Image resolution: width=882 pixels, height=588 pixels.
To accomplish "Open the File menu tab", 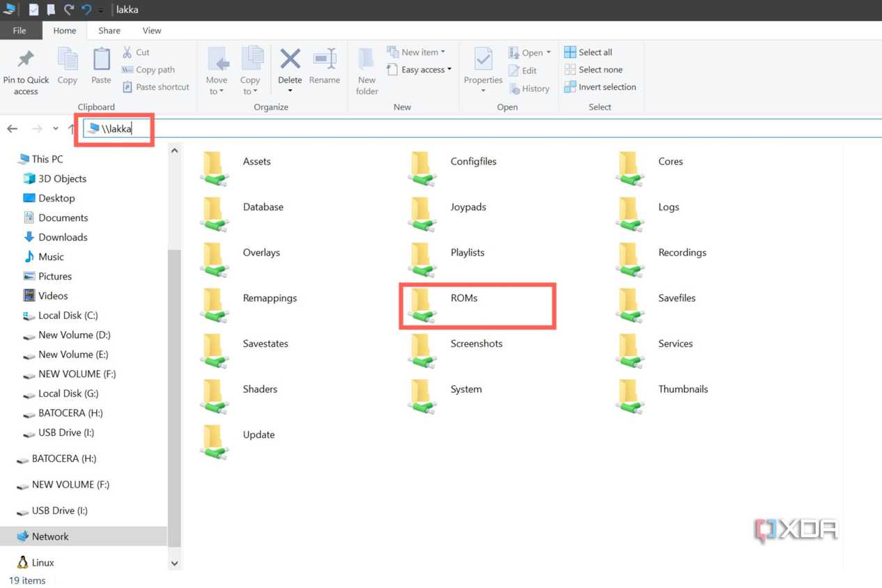I will [x=20, y=31].
